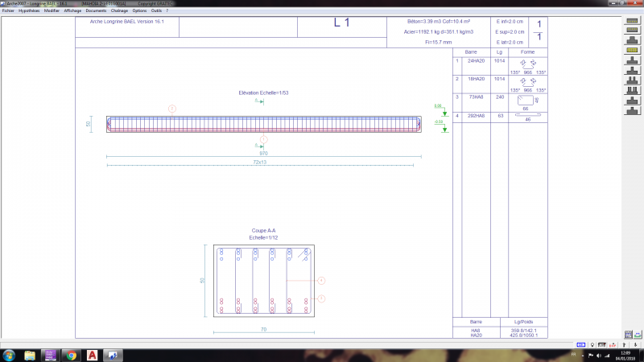Screen dimensions: 644x362
Task: Click the footing icon with two columns
Action: point(632,80)
